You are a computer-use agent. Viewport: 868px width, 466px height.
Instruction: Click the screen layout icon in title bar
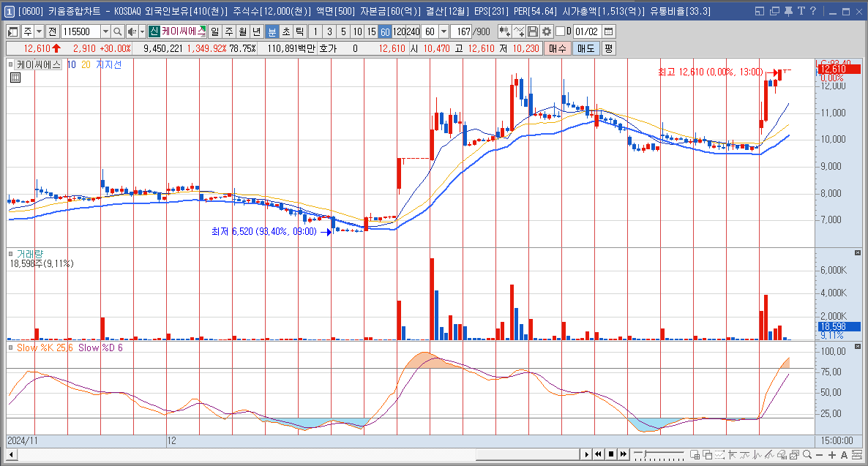760,11
